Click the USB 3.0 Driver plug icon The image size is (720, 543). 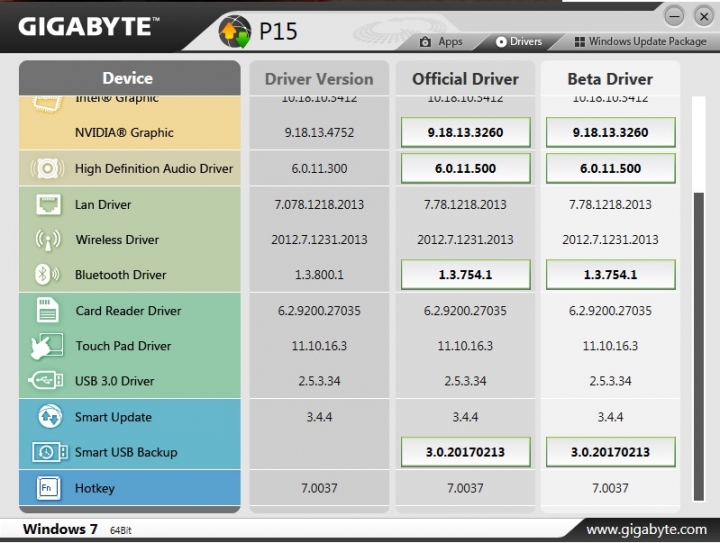pyautogui.click(x=45, y=381)
